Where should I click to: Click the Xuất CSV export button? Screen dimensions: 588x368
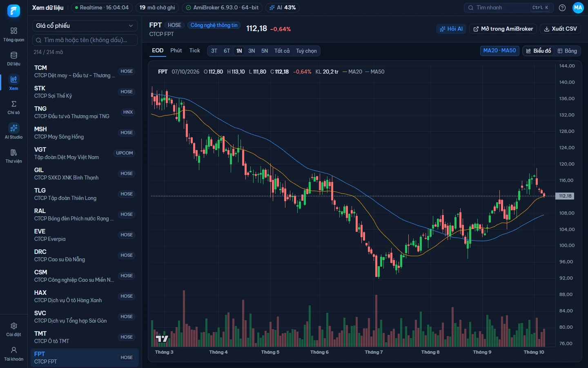(x=560, y=29)
